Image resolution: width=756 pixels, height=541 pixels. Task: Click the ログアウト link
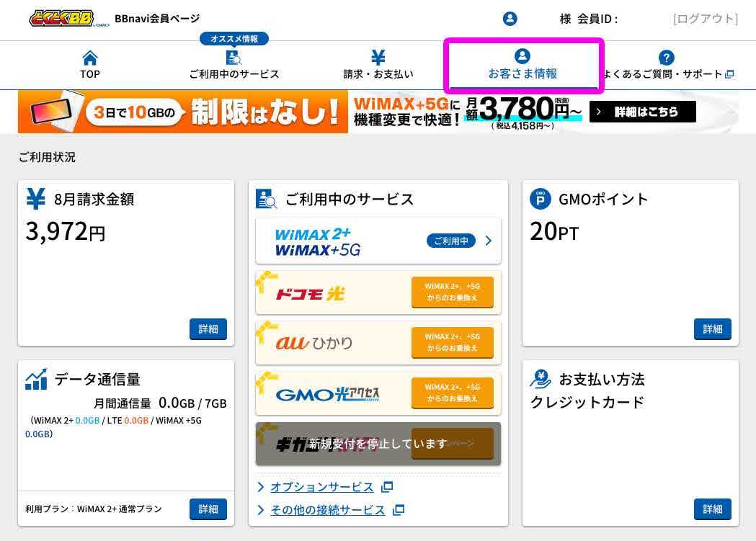pyautogui.click(x=705, y=19)
